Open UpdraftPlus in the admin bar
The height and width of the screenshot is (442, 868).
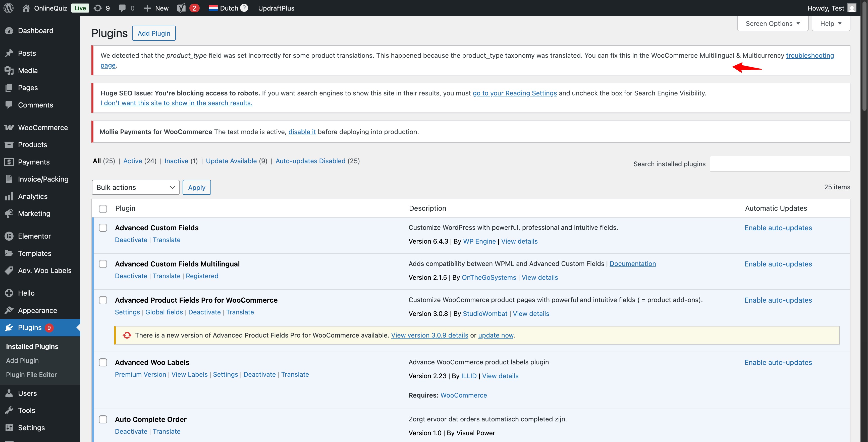tap(276, 8)
